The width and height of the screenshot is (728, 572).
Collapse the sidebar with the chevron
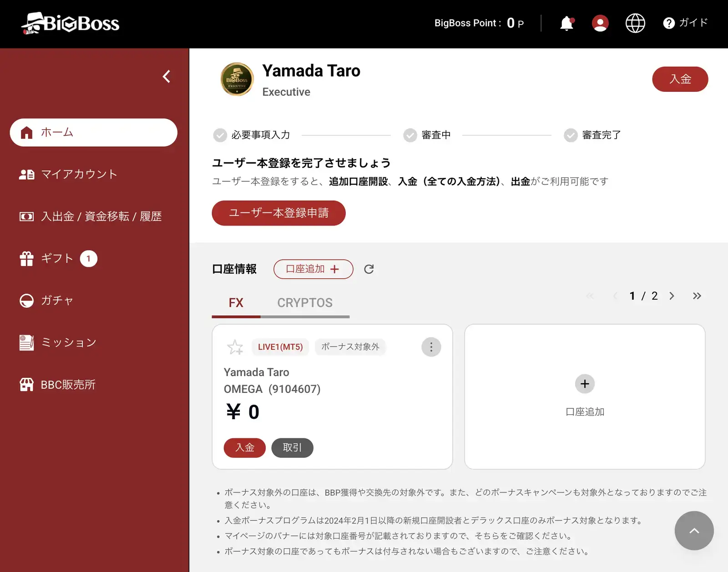(167, 76)
